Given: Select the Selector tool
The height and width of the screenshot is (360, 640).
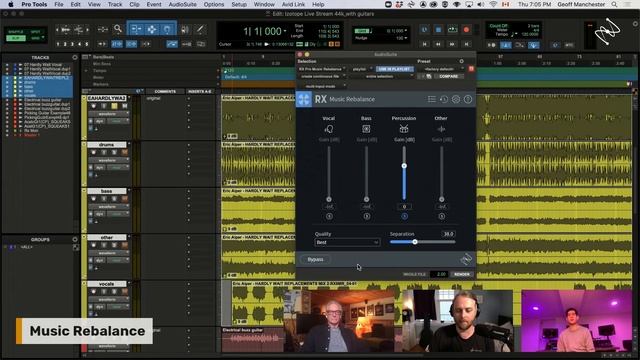Looking at the screenshot, I should (151, 29).
